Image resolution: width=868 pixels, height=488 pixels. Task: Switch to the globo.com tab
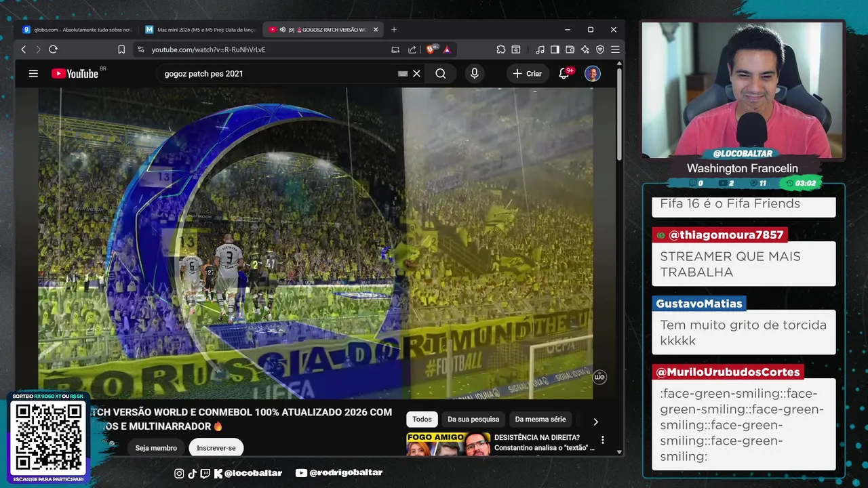(77, 30)
